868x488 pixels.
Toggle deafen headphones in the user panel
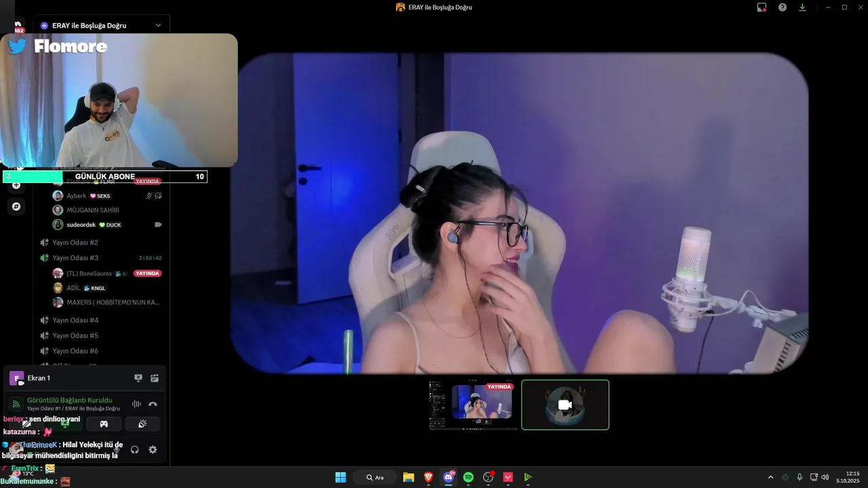[x=134, y=449]
